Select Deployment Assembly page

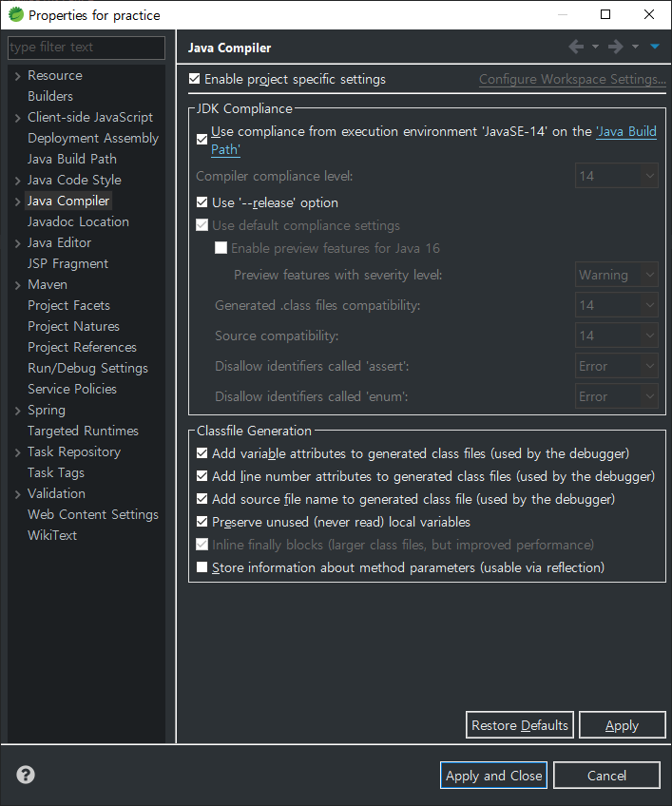point(93,138)
